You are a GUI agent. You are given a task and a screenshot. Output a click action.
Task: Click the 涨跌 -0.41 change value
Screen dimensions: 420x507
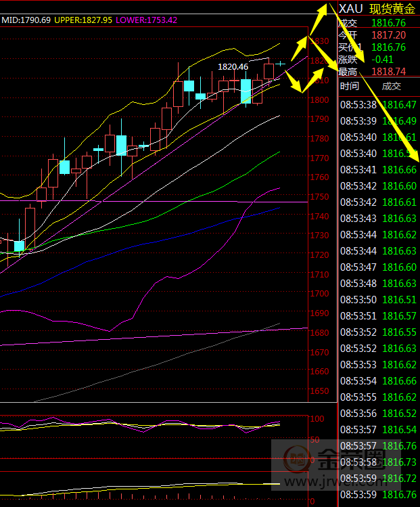(383, 60)
